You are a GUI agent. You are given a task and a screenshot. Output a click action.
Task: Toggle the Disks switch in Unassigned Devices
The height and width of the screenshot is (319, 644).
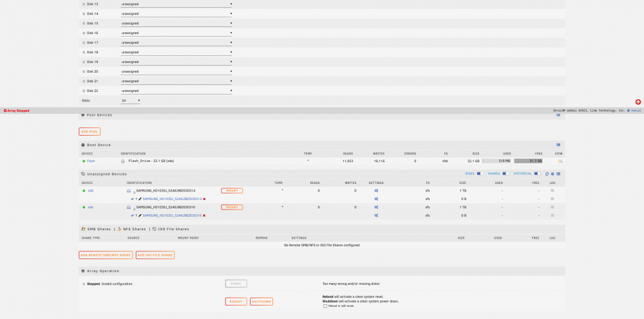pyautogui.click(x=480, y=174)
